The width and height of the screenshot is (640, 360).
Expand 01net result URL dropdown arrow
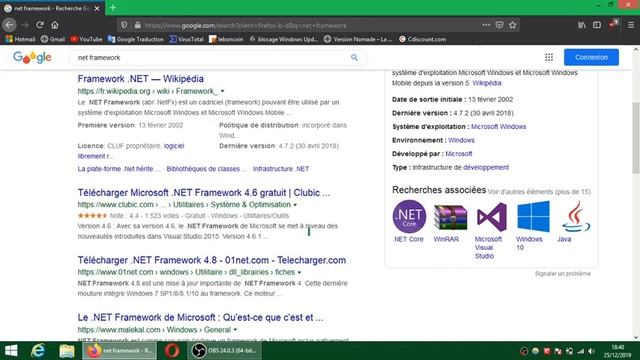(x=299, y=272)
